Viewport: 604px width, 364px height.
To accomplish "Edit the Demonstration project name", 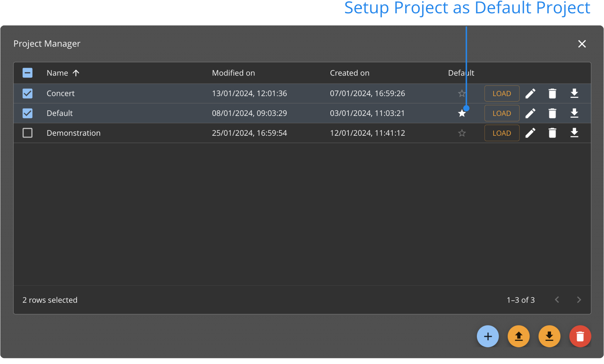I will (530, 133).
